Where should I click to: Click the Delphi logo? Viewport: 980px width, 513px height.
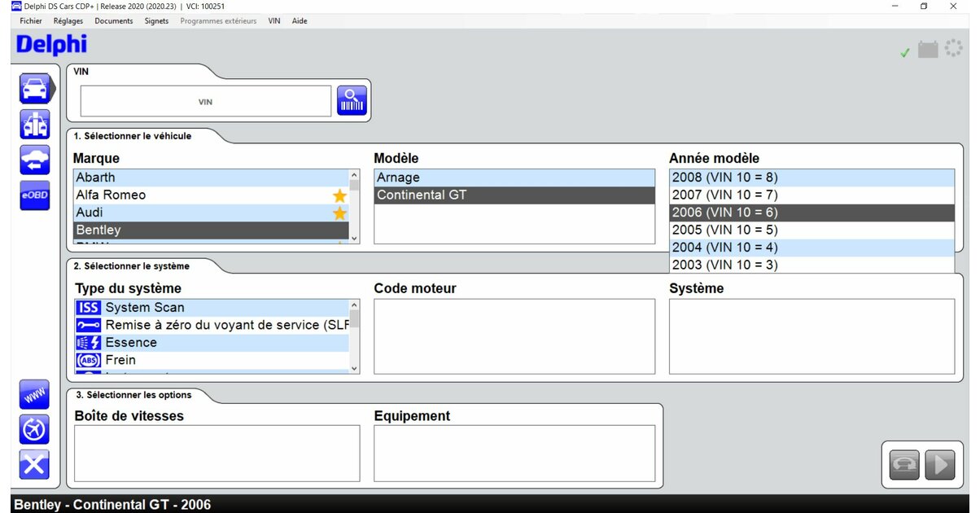[x=51, y=45]
